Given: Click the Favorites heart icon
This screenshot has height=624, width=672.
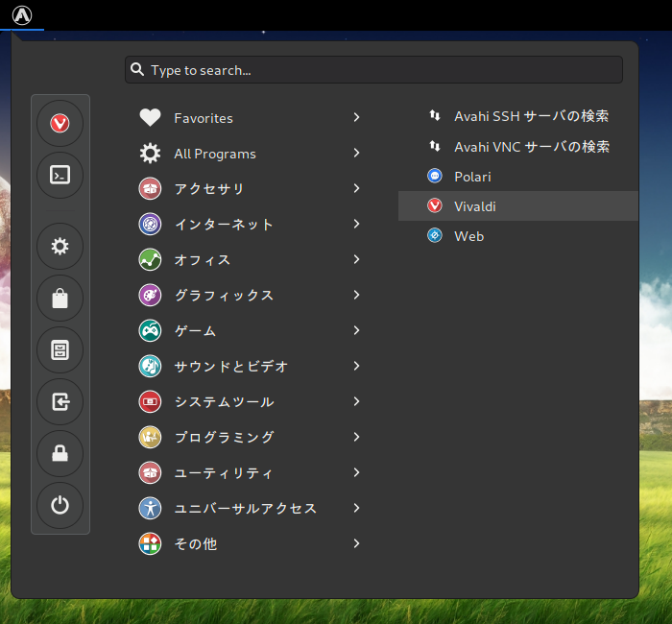Looking at the screenshot, I should (150, 117).
